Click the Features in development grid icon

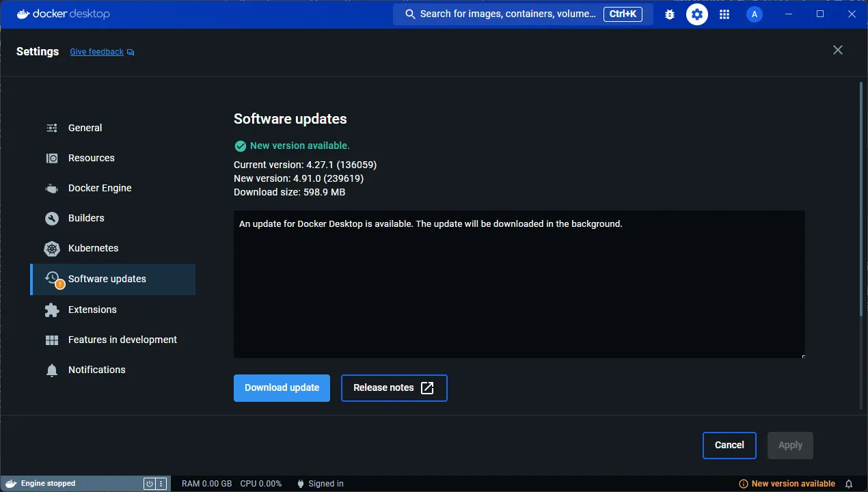(x=52, y=340)
